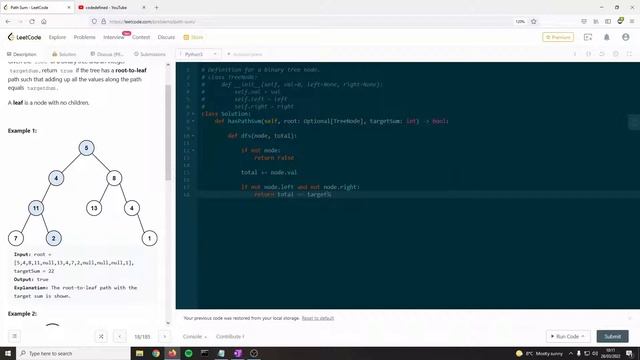640x360 pixels.
Task: Open the Problems nav item
Action: tap(84, 37)
